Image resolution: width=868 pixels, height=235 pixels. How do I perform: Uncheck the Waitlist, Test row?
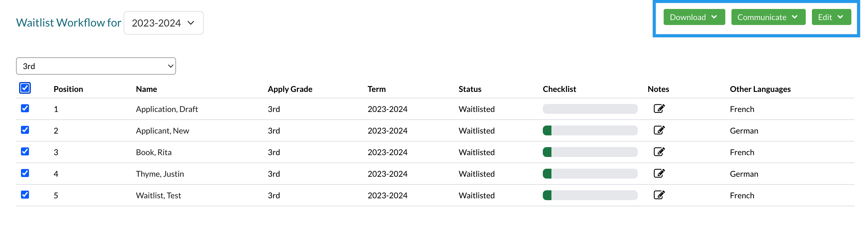[25, 195]
